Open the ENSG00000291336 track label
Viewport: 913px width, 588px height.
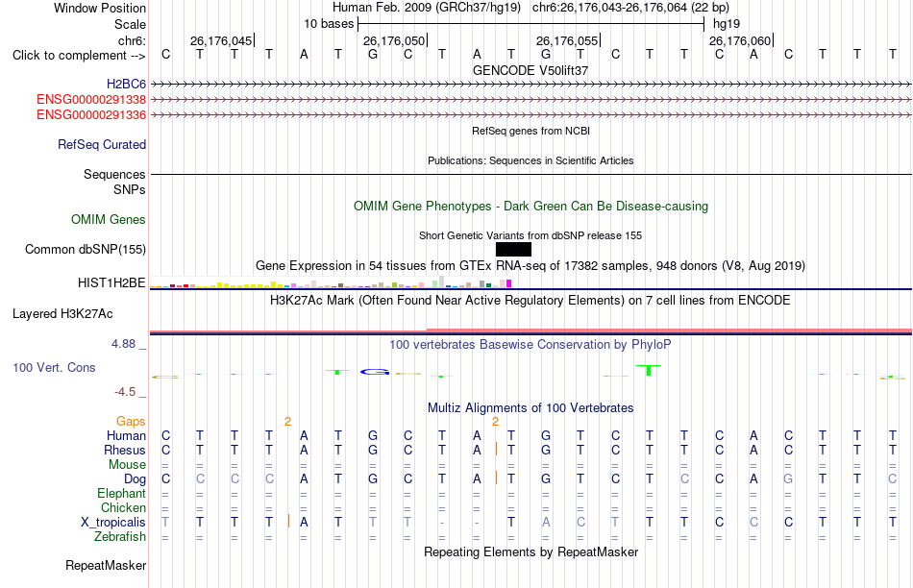(x=91, y=114)
